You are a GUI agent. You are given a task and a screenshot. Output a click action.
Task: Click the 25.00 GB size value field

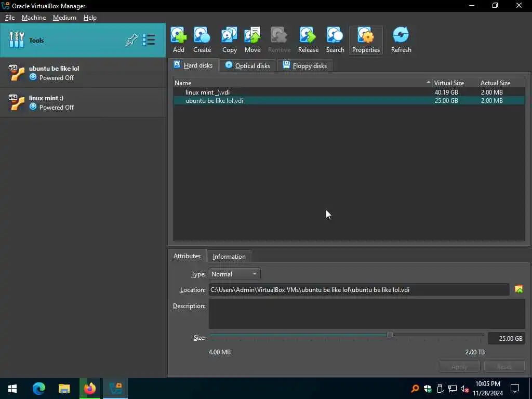coord(506,338)
